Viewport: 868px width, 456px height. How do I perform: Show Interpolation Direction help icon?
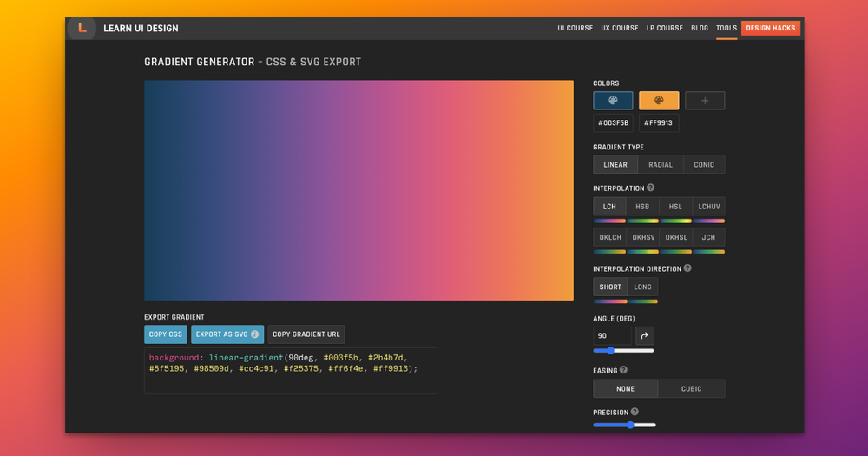click(x=687, y=268)
